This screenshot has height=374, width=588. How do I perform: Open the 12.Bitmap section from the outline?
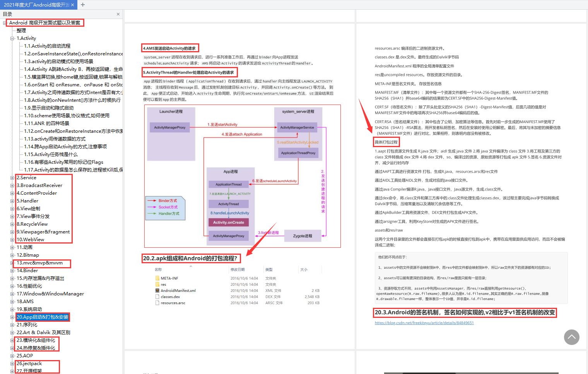(x=27, y=255)
